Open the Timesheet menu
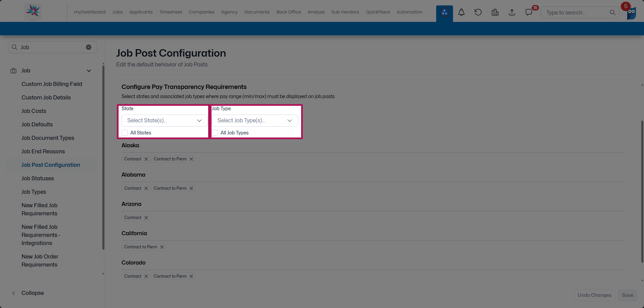The height and width of the screenshot is (308, 644). (171, 12)
